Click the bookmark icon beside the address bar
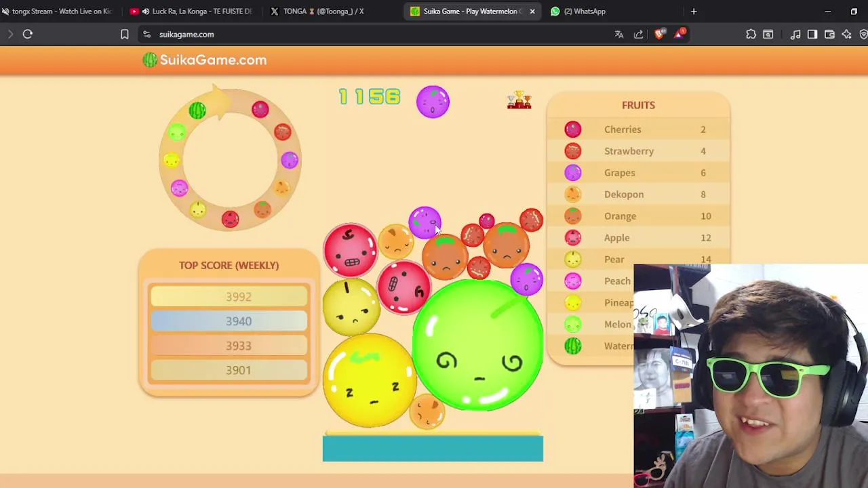Image resolution: width=868 pixels, height=488 pixels. (x=125, y=35)
